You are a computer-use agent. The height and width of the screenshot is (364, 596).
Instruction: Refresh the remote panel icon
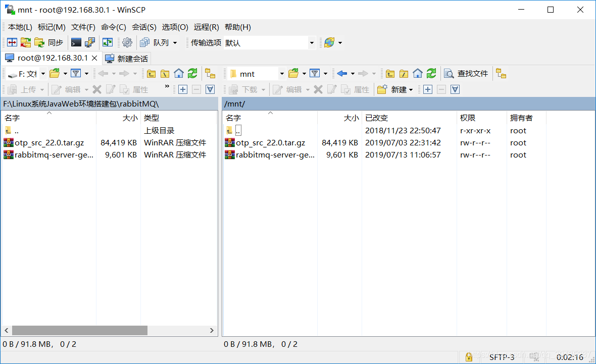pyautogui.click(x=431, y=73)
